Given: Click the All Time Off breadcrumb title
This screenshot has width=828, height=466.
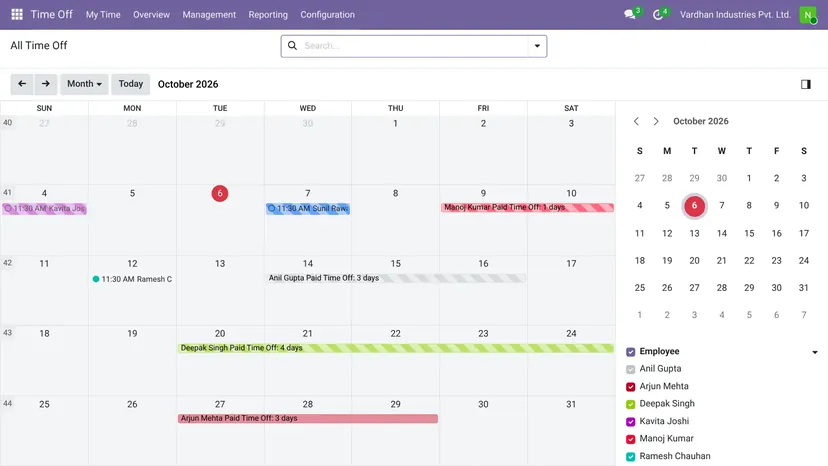Looking at the screenshot, I should 39,45.
